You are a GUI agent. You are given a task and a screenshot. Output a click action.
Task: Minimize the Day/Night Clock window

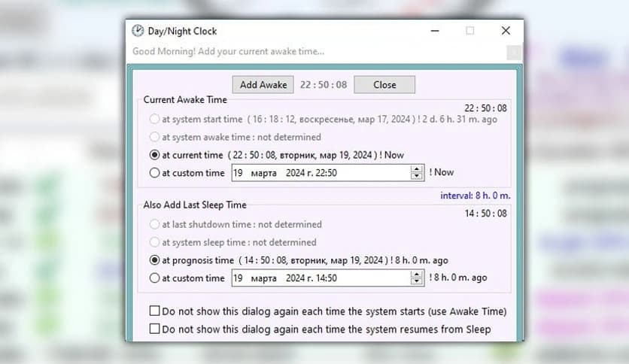coord(435,31)
